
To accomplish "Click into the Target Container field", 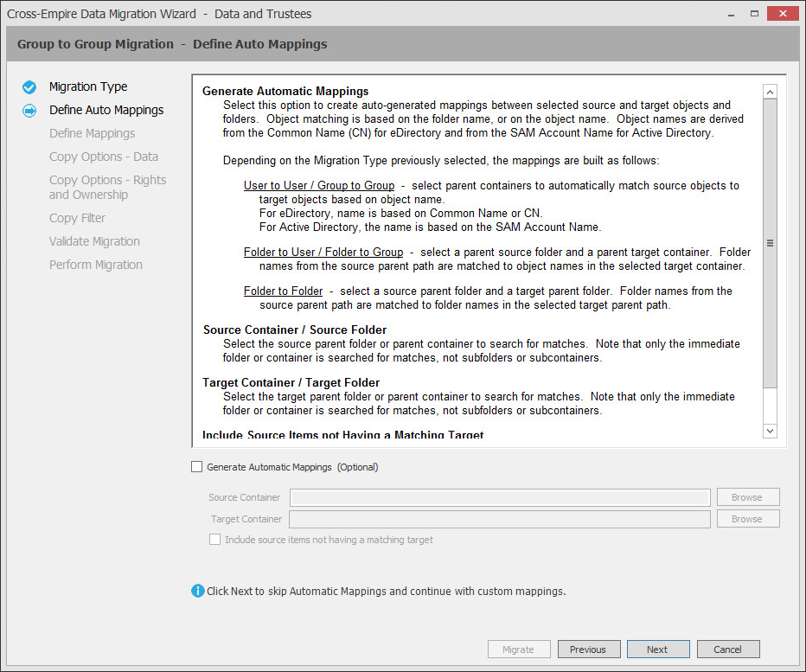I will pyautogui.click(x=500, y=519).
